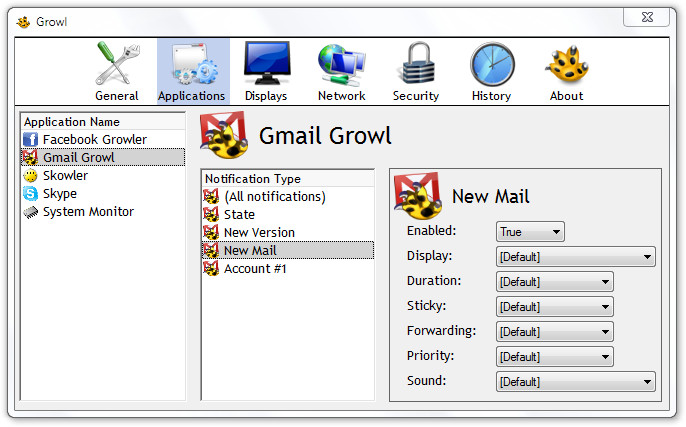Select New Mail notification type
Image resolution: width=686 pixels, height=427 pixels.
click(288, 251)
